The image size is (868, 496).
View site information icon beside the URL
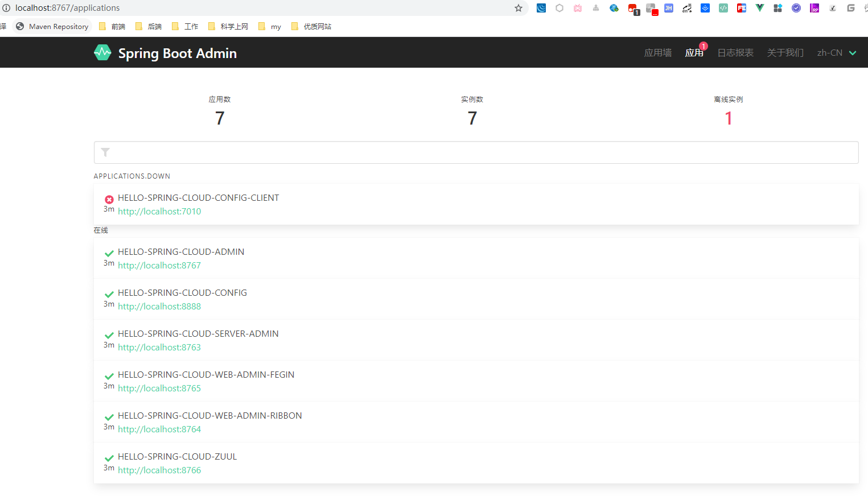(x=6, y=8)
